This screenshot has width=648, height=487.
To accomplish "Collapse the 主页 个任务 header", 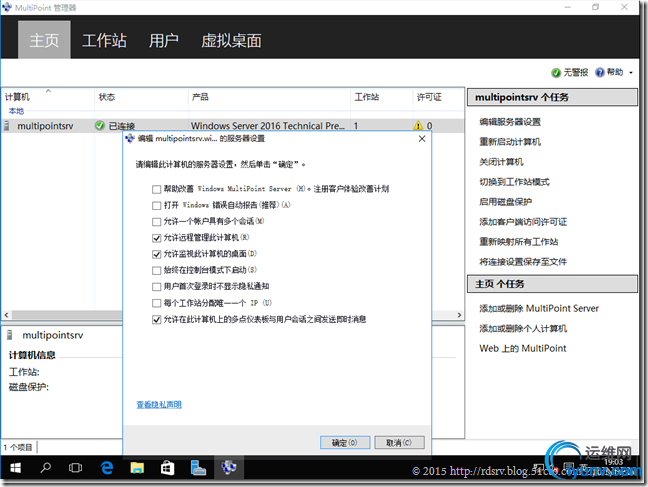I will click(552, 284).
